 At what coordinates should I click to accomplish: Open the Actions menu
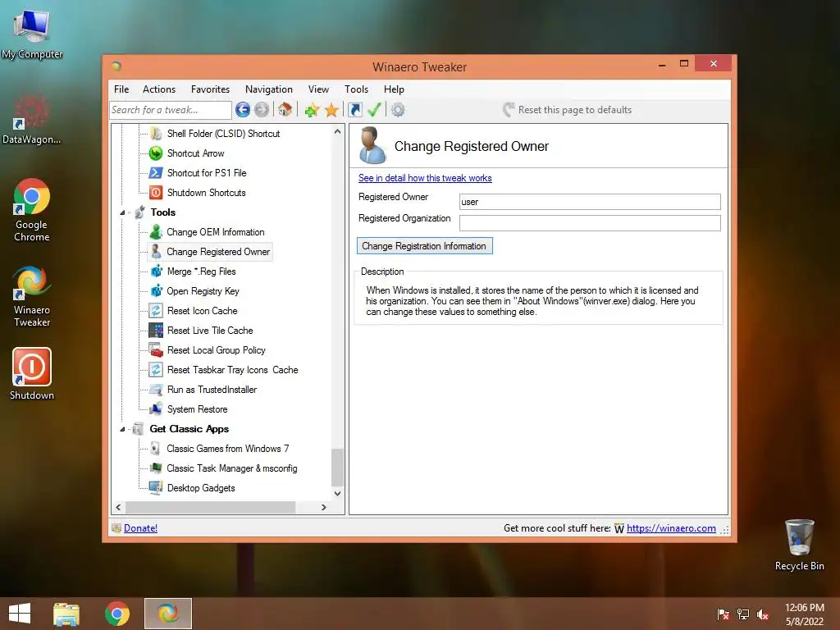tap(159, 89)
